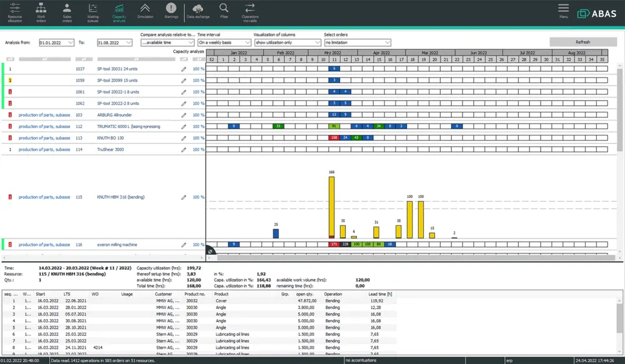Click the blue 25 bar in the chart
This screenshot has height=364, width=625.
point(276,234)
